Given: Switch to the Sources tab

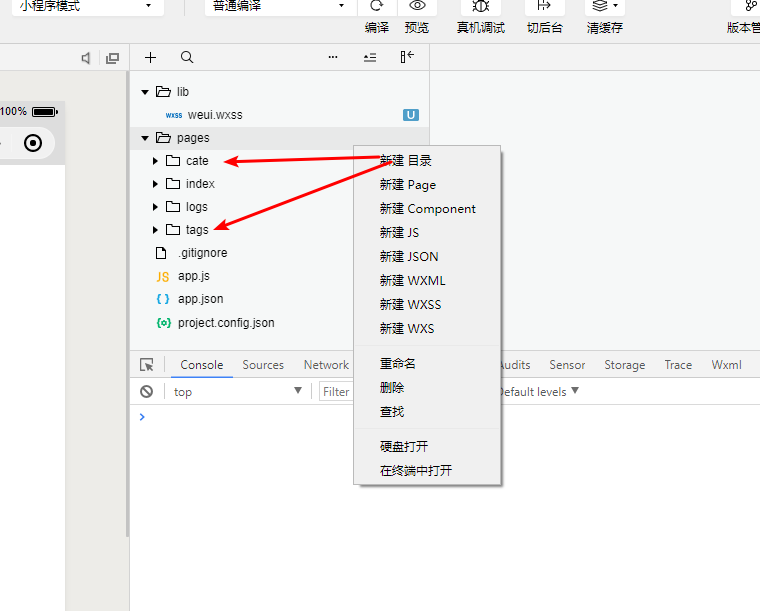Looking at the screenshot, I should click(x=263, y=365).
